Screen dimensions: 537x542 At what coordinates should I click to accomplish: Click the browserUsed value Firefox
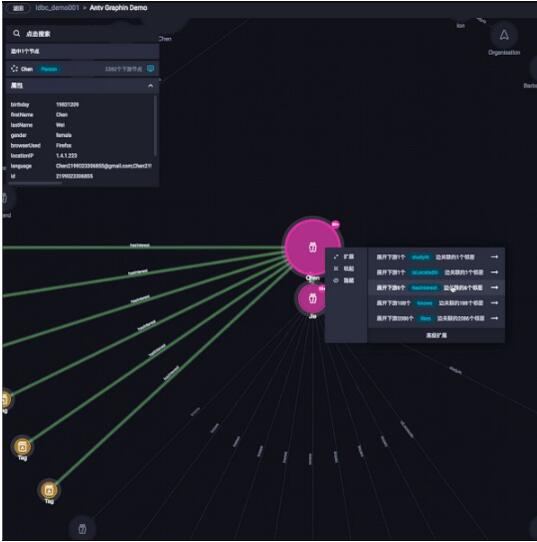click(x=64, y=145)
